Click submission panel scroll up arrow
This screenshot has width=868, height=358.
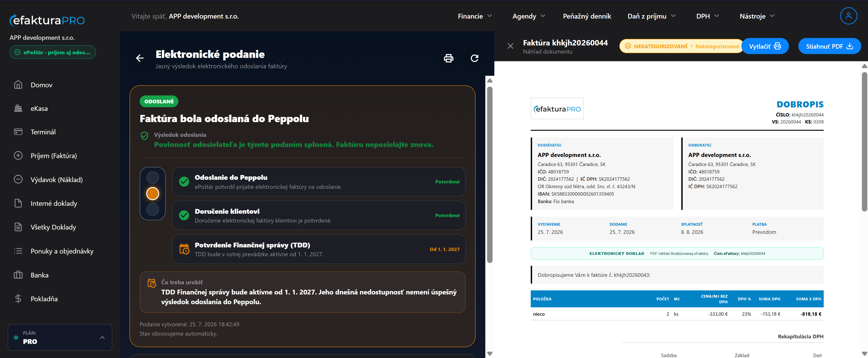coord(490,81)
